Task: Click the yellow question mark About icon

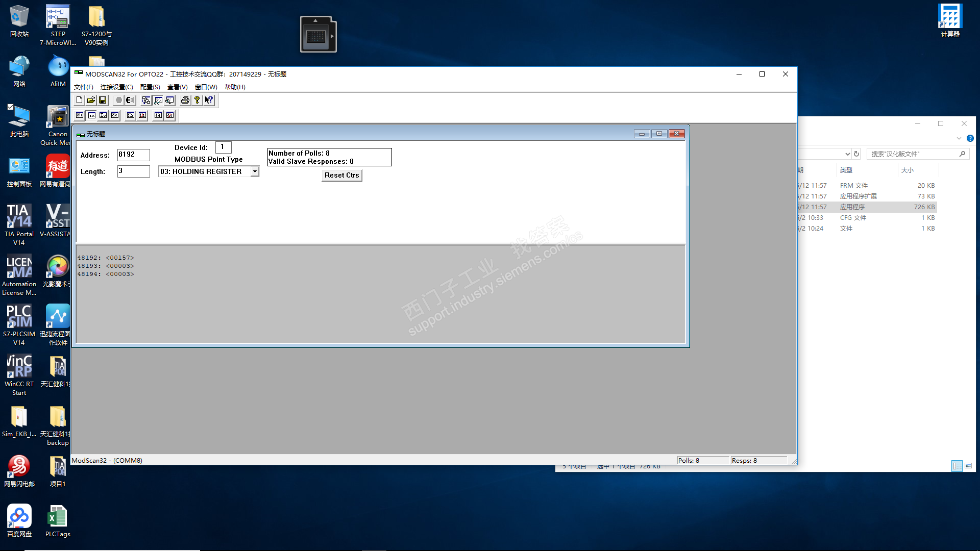Action: coord(197,101)
